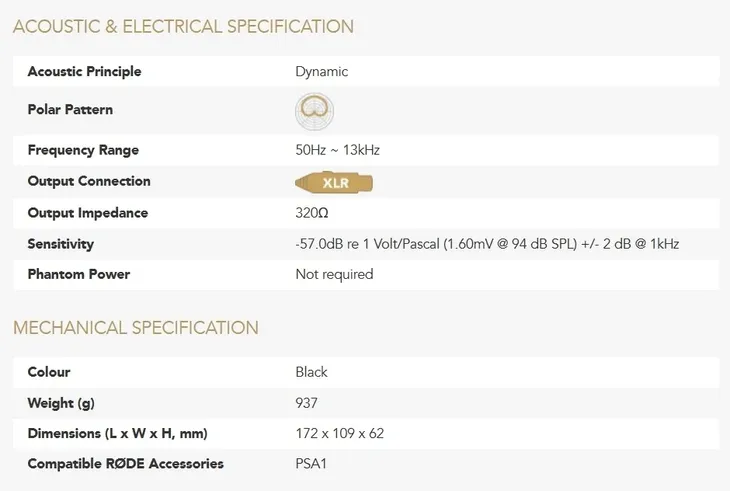730x491 pixels.
Task: Click the Frequency Range label
Action: pos(83,150)
